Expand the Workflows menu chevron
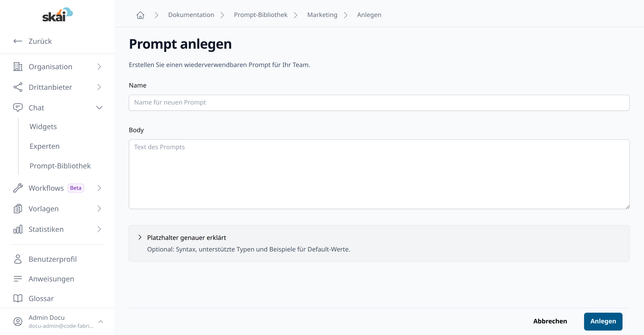 click(x=99, y=188)
